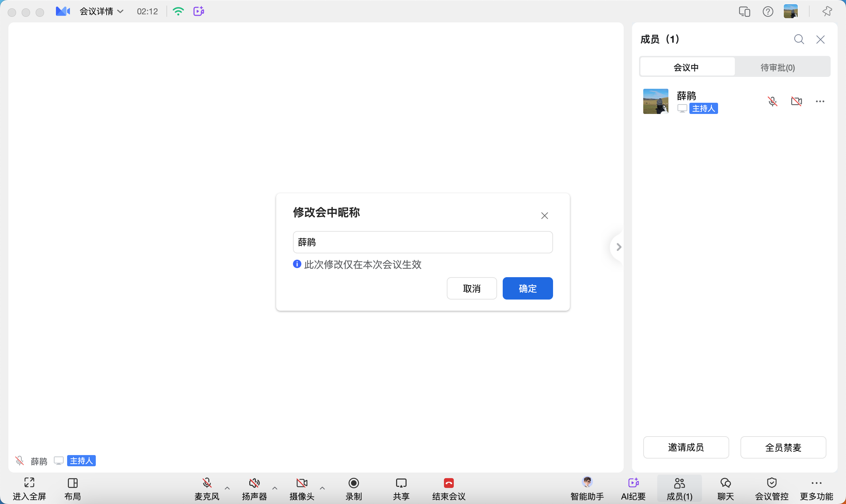Click the 邀请成员 button
846x504 pixels.
click(686, 447)
